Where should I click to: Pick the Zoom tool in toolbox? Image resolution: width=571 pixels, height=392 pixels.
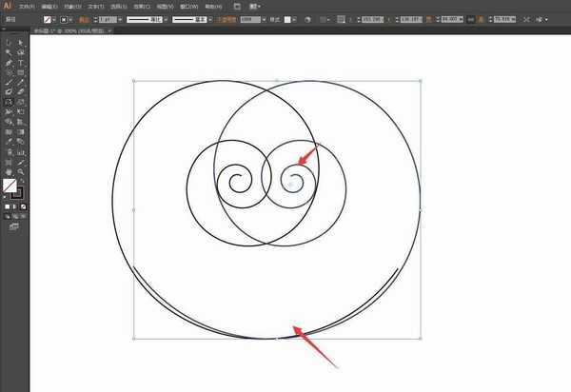(20, 172)
